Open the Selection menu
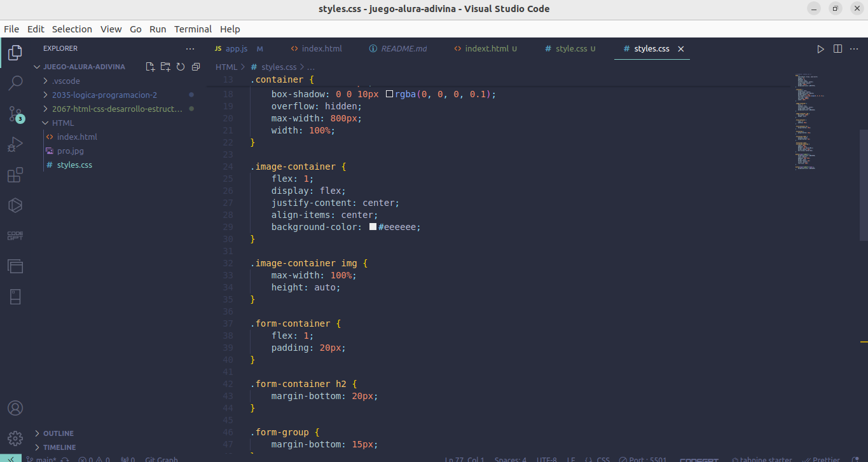The height and width of the screenshot is (462, 868). 72,29
